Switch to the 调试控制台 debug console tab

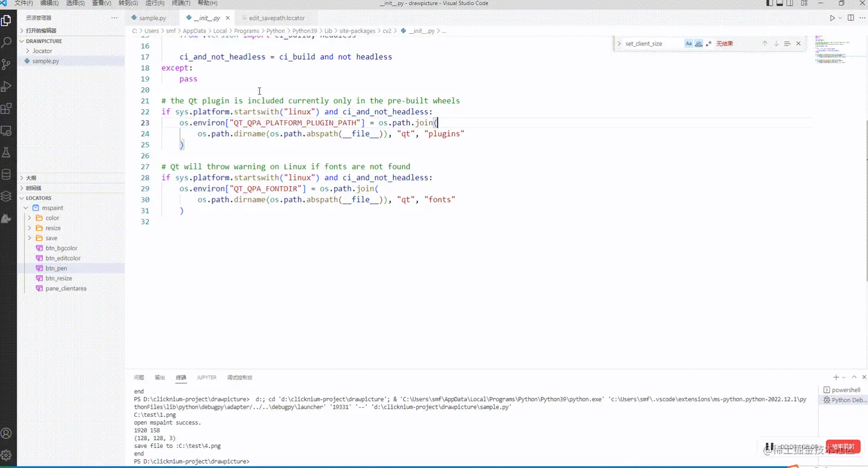tap(239, 378)
